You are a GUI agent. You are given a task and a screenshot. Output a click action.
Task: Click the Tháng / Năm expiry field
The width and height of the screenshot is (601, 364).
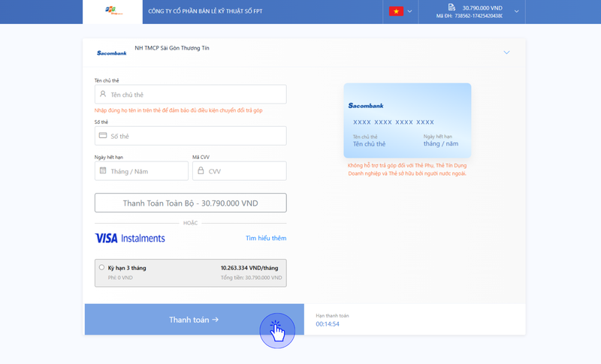click(141, 171)
